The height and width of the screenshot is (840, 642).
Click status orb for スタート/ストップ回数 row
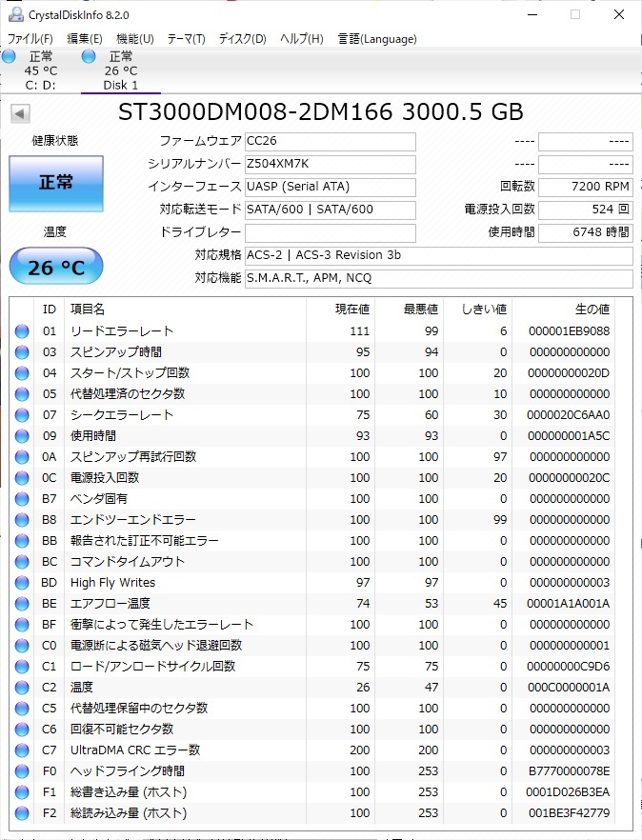22,373
